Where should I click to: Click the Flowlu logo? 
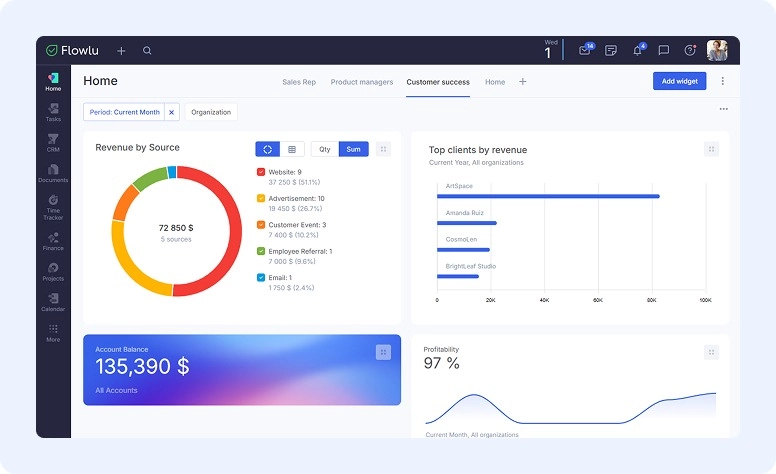(72, 50)
